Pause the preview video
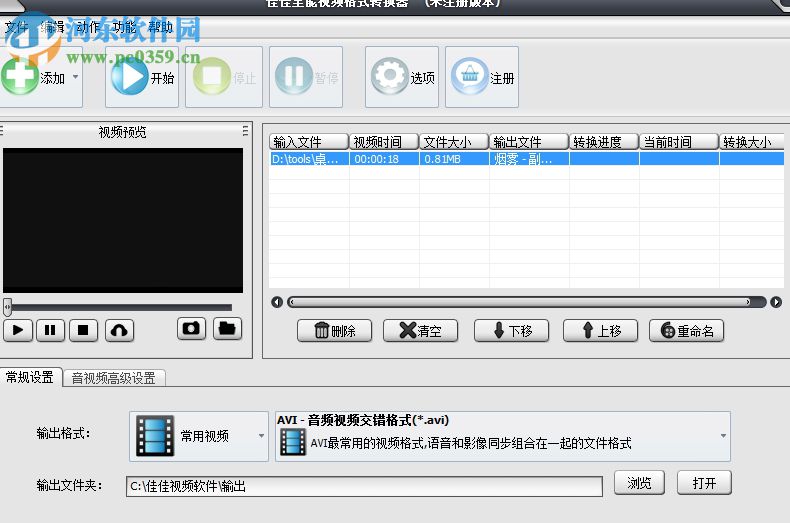This screenshot has height=523, width=790. point(50,331)
